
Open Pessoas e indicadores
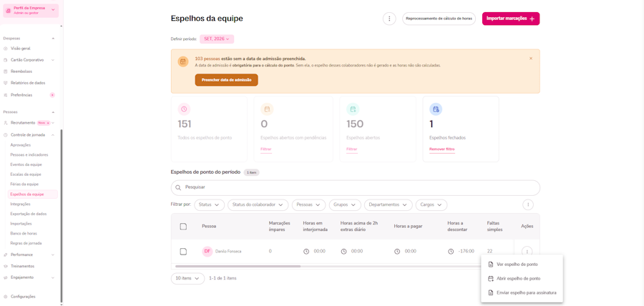pyautogui.click(x=29, y=154)
